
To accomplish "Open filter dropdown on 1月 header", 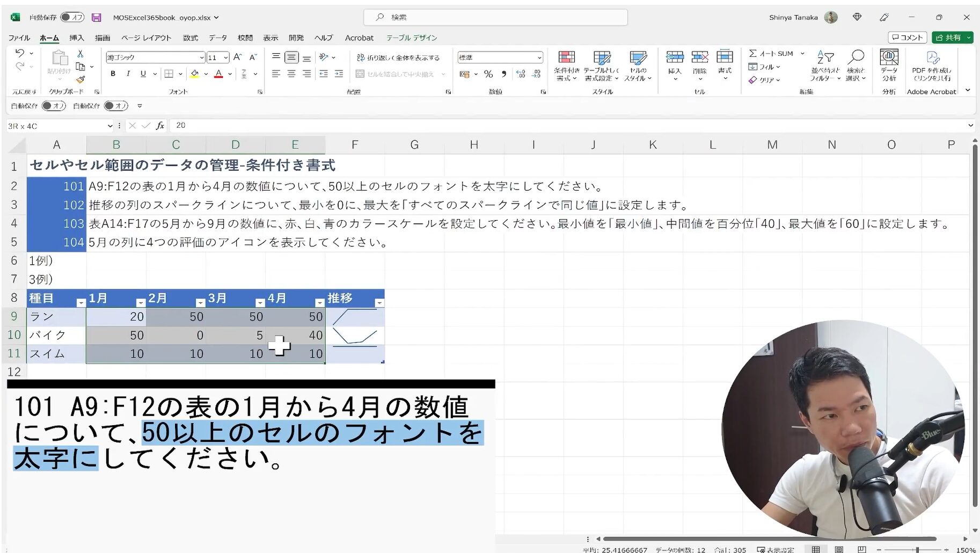I will [x=141, y=303].
